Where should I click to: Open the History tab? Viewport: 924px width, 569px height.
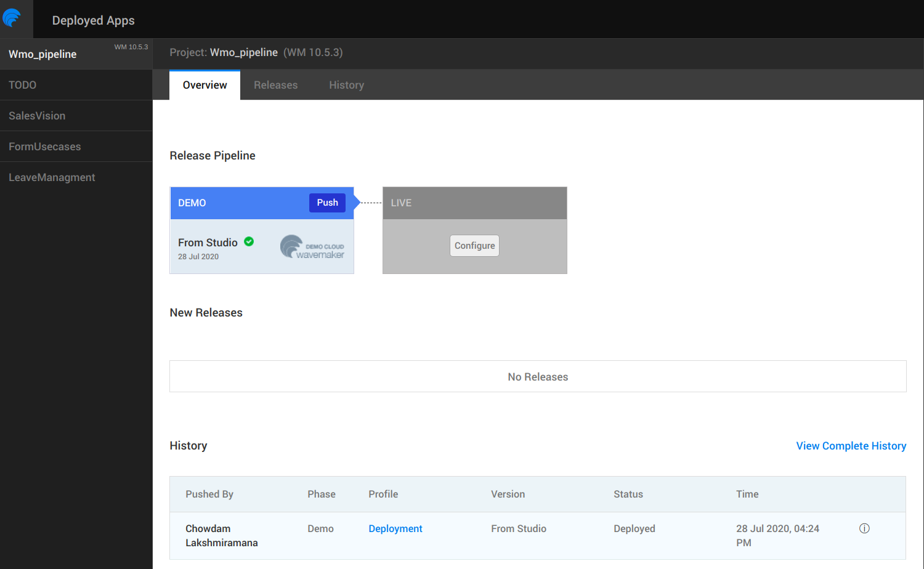(346, 85)
